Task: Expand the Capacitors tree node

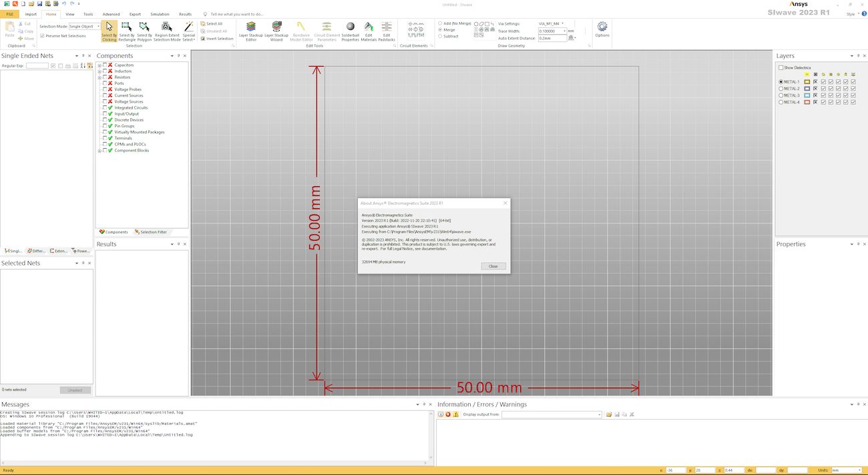Action: point(99,65)
